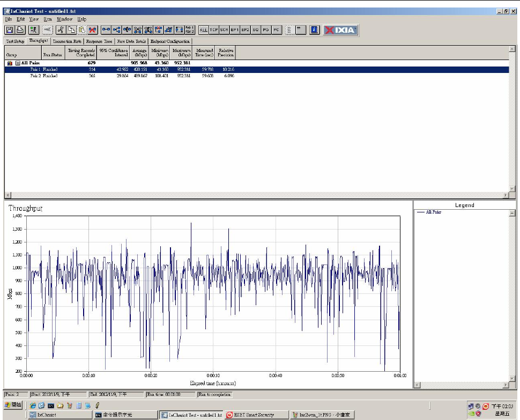520x420 pixels.
Task: Click the IXIA logo button
Action: [x=340, y=30]
